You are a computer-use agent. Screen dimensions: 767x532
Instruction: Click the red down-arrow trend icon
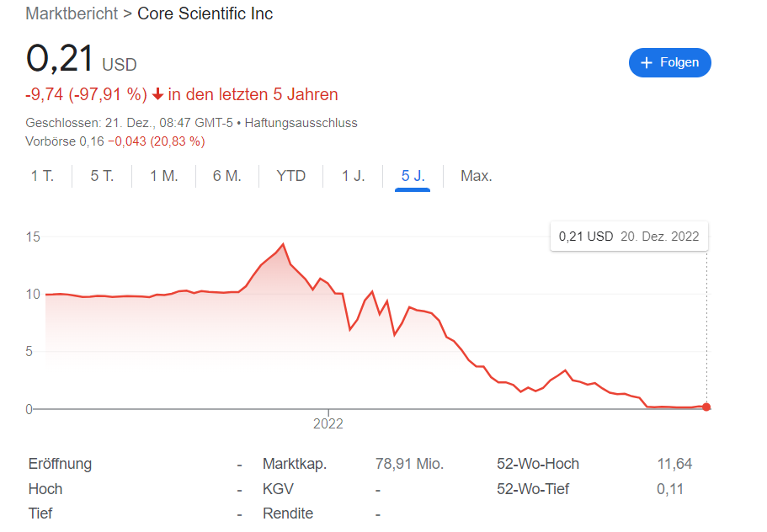coord(157,94)
